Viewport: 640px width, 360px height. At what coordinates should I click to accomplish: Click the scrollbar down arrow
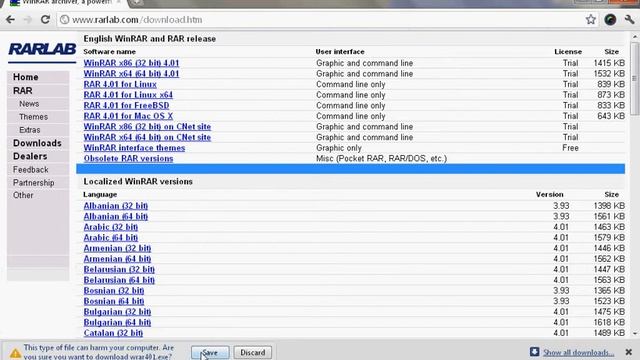(635, 333)
